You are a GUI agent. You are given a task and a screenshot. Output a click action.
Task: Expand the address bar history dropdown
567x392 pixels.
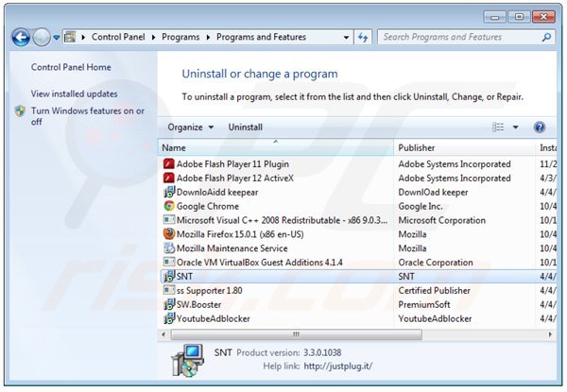tap(346, 37)
